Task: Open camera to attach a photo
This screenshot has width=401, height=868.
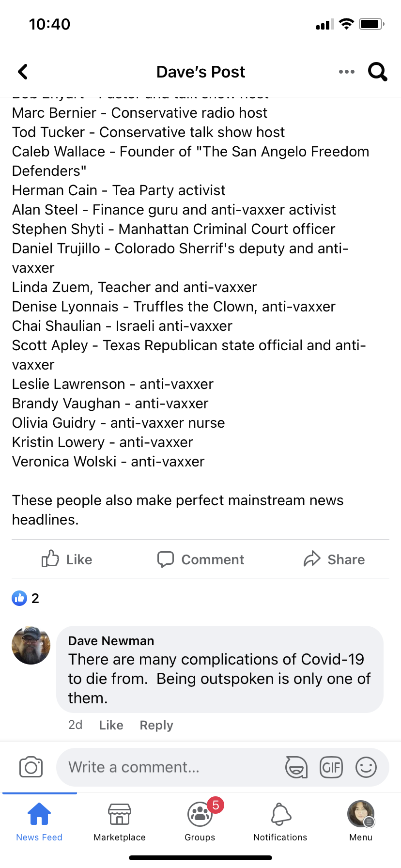Action: pyautogui.click(x=31, y=767)
